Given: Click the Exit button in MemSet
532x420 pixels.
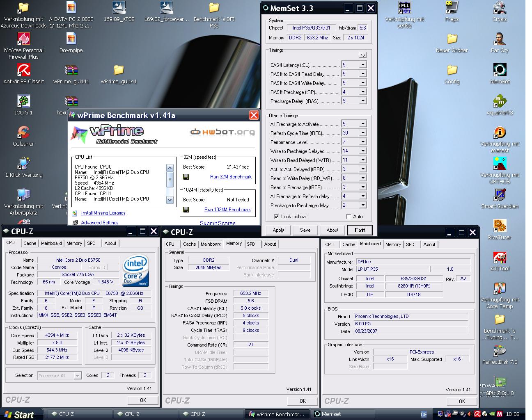Looking at the screenshot, I should point(360,230).
